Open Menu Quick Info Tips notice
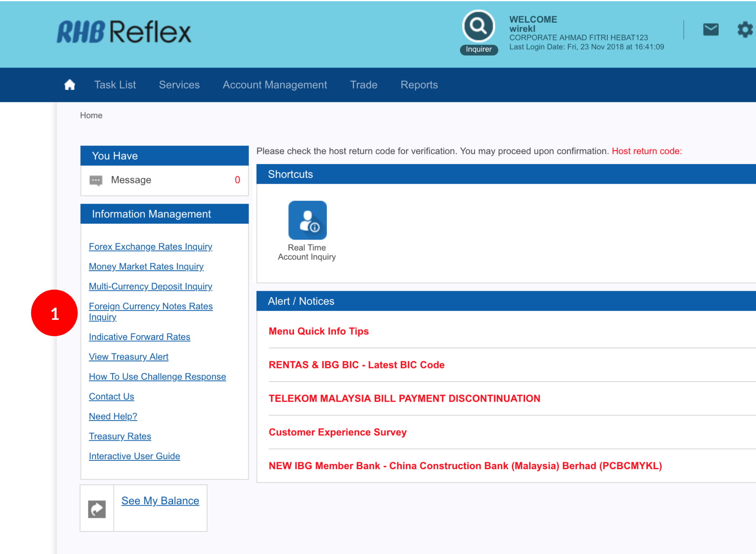 pyautogui.click(x=318, y=331)
